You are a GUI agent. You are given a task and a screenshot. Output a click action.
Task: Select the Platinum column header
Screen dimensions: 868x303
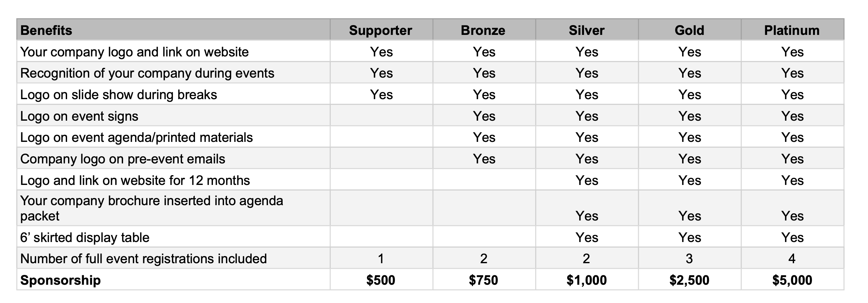tap(792, 30)
